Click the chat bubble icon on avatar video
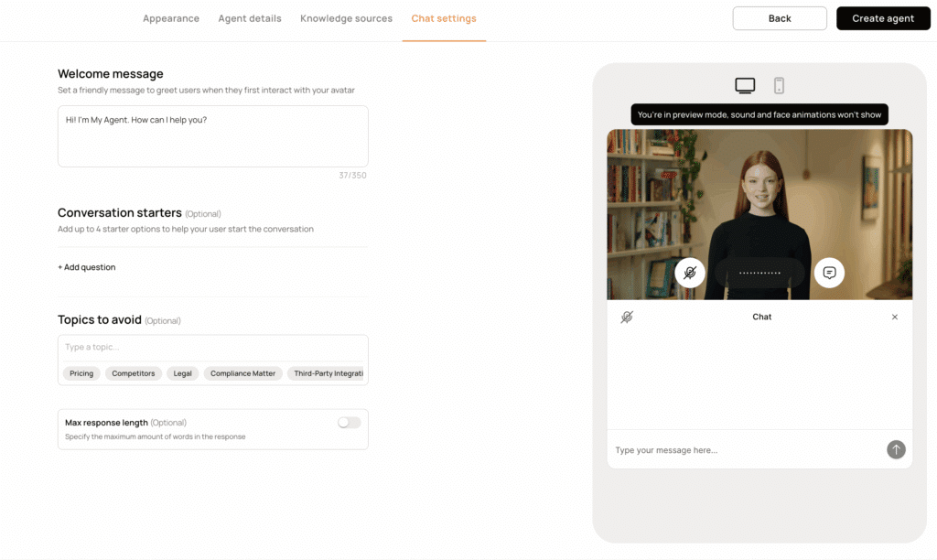937x560 pixels. (829, 273)
